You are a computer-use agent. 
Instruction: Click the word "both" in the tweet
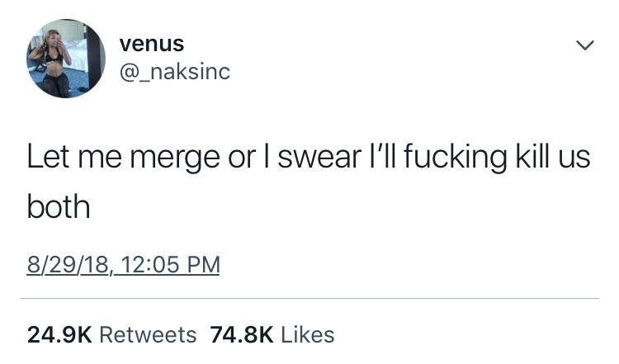[58, 206]
